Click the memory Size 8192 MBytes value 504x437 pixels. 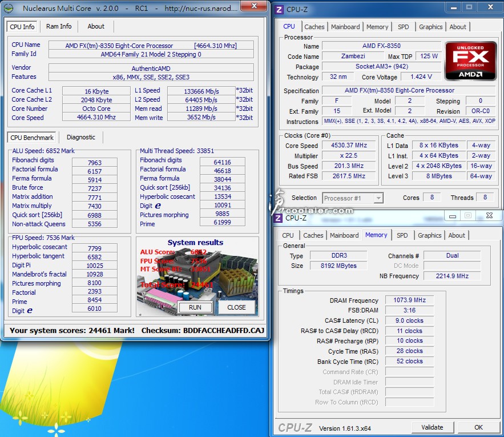pos(338,266)
